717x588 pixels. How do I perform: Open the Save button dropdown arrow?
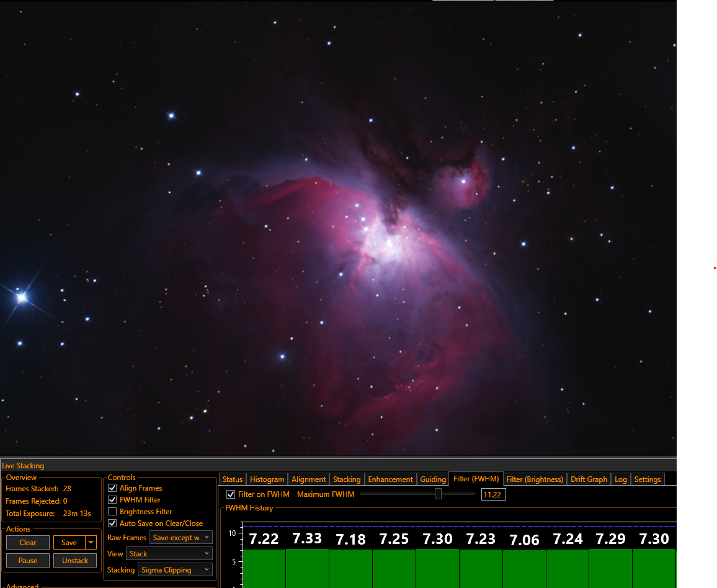91,542
